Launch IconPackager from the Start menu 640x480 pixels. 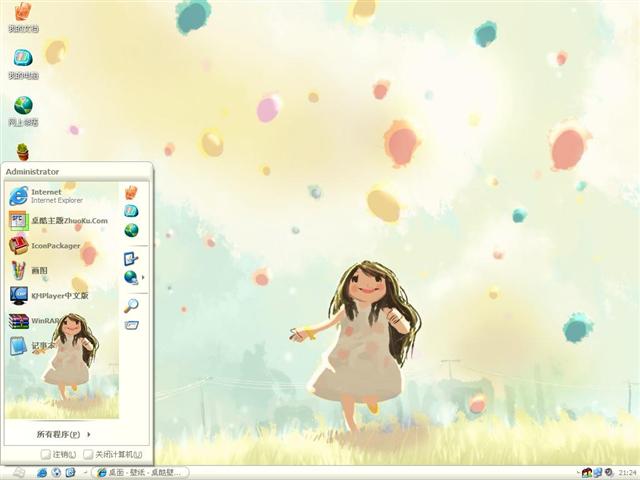pos(55,245)
